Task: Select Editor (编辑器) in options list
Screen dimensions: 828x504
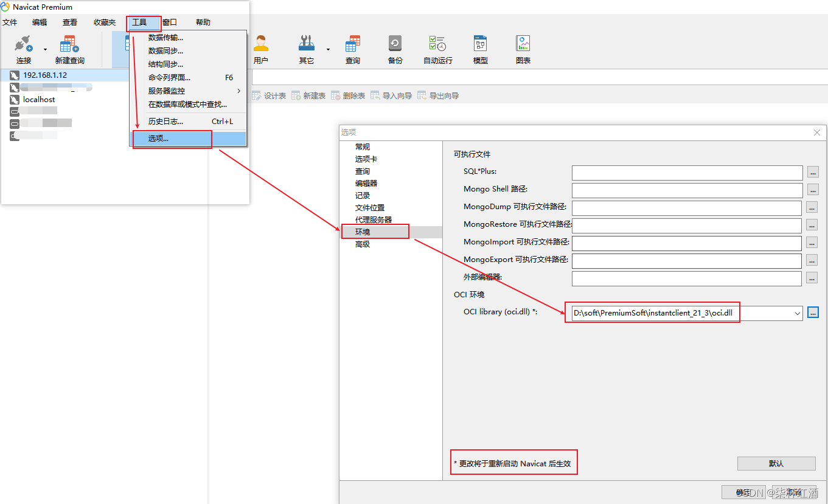Action: pos(366,184)
